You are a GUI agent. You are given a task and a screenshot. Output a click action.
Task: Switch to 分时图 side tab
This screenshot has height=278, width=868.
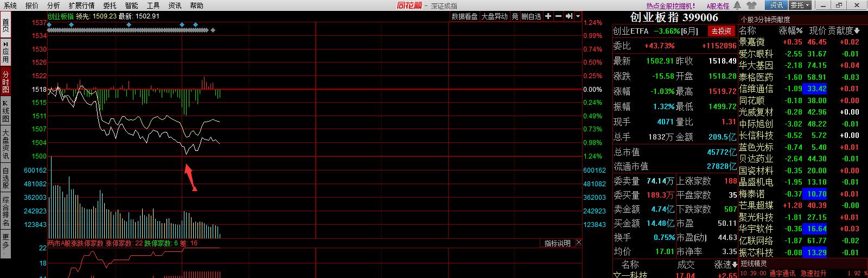coord(5,81)
